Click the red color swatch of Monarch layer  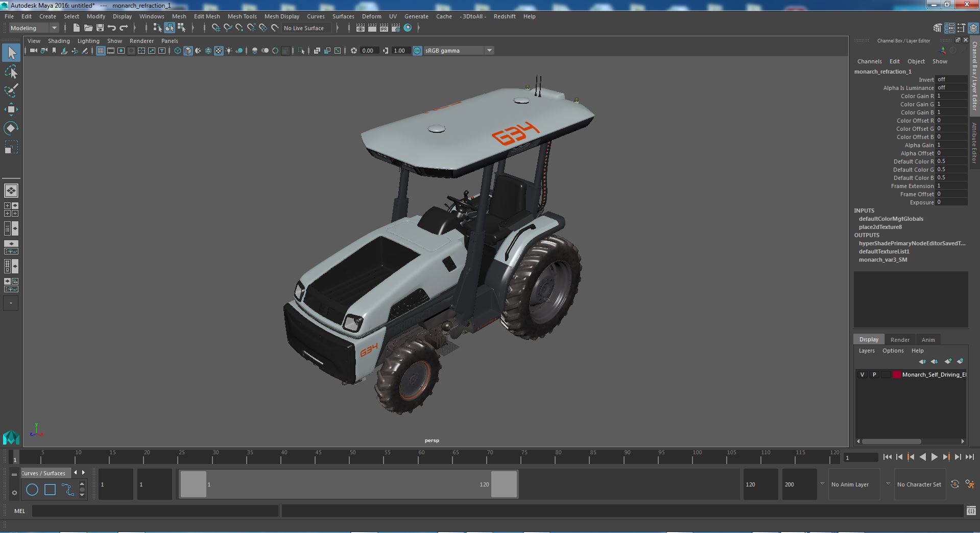click(896, 375)
